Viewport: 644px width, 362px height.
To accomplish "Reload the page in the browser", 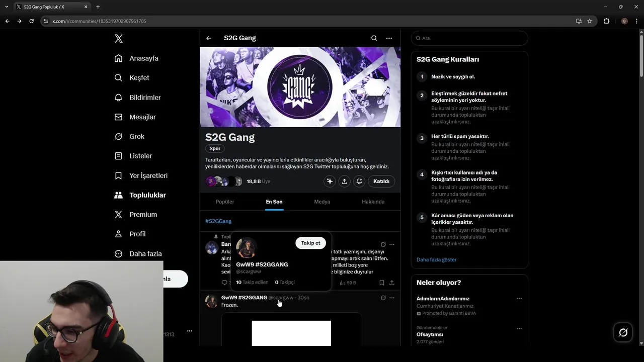I will 31,21.
